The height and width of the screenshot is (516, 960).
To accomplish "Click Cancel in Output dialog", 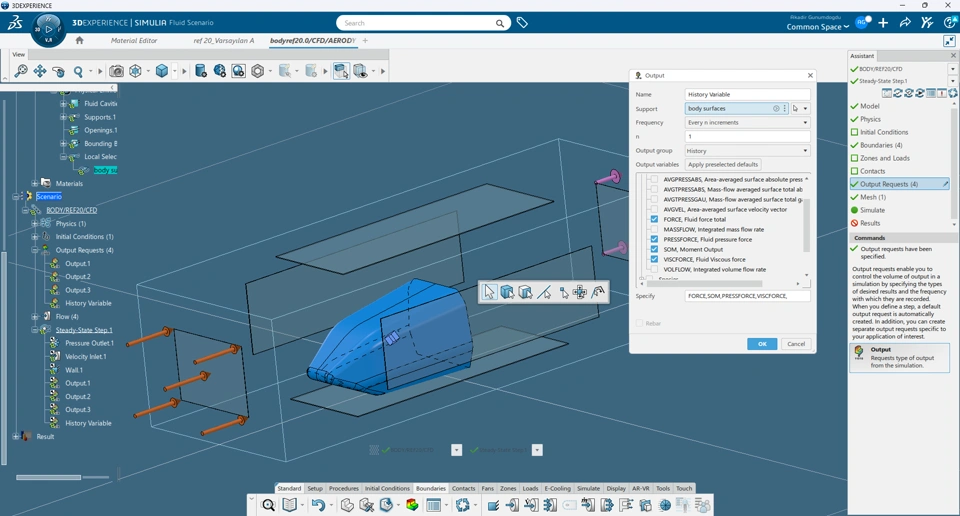I will pos(796,344).
